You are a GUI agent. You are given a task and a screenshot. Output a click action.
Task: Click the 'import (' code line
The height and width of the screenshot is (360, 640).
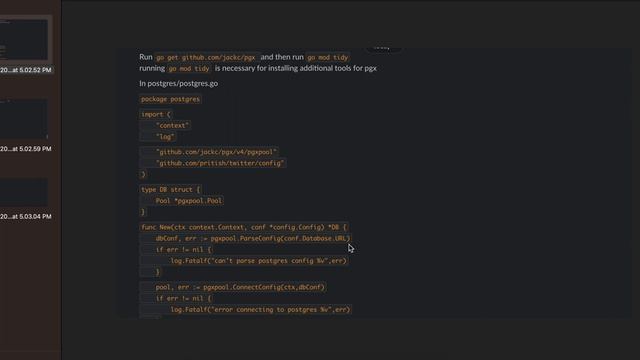(x=156, y=114)
